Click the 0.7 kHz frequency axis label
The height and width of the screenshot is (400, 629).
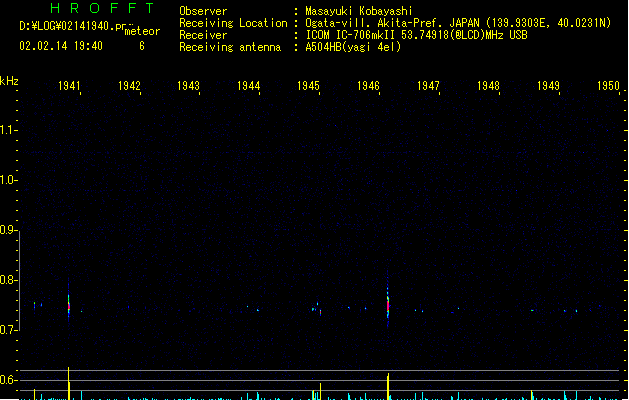pos(8,330)
